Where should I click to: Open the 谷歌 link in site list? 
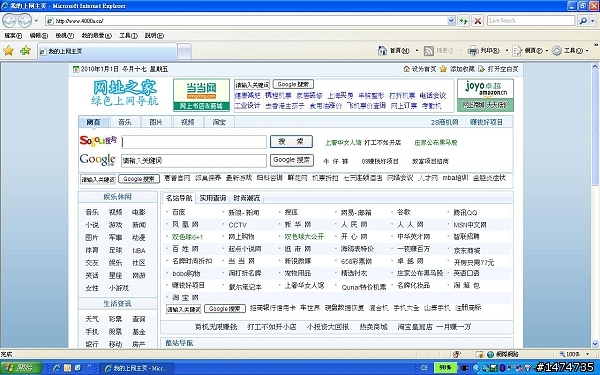(x=404, y=212)
